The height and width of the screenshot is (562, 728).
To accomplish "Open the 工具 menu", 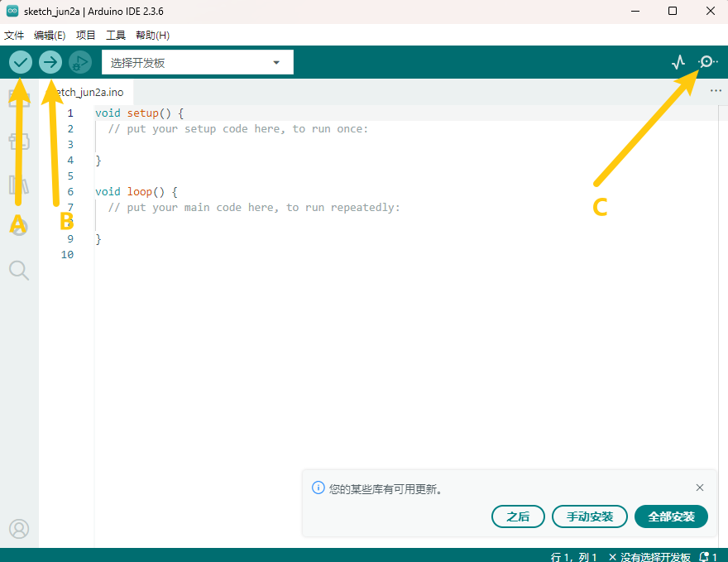I will pos(116,36).
